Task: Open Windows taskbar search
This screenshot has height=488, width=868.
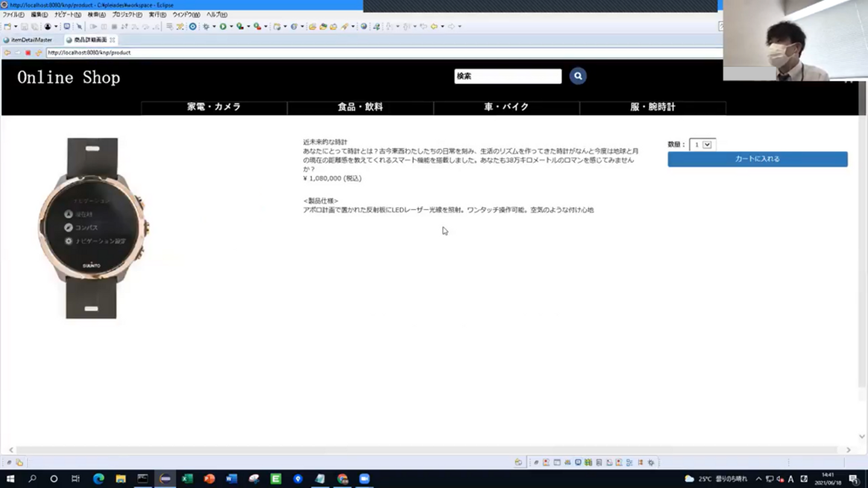Action: [33, 479]
